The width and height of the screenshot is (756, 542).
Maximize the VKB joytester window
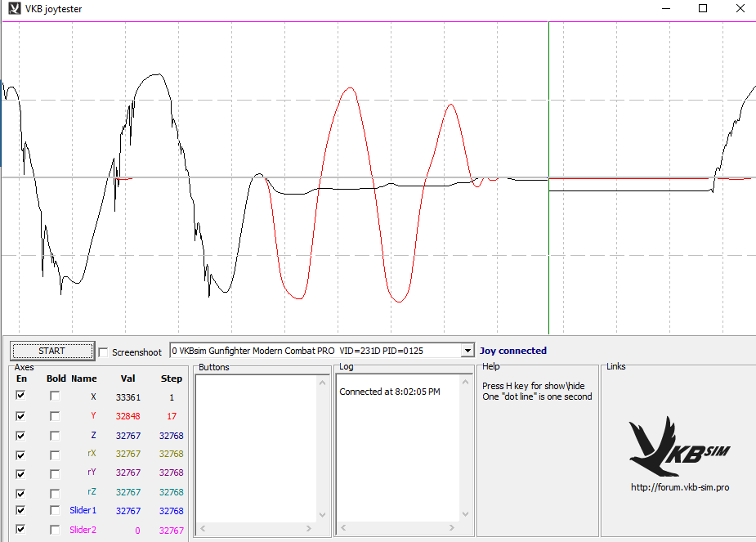[702, 9]
